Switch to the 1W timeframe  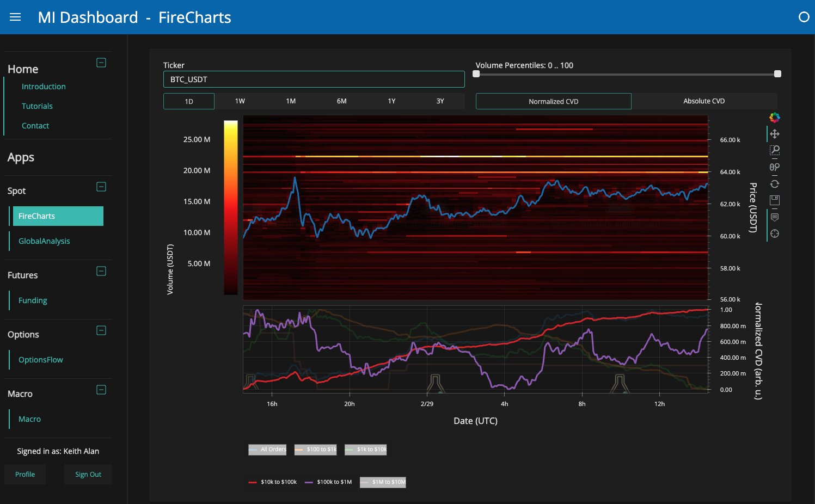pyautogui.click(x=240, y=101)
